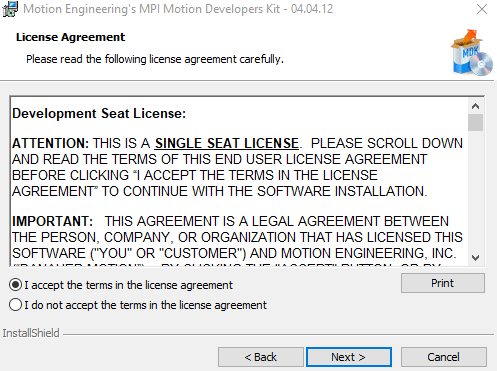Continue with the "Next >" button
Screen dimensions: 497x371
coord(349,357)
